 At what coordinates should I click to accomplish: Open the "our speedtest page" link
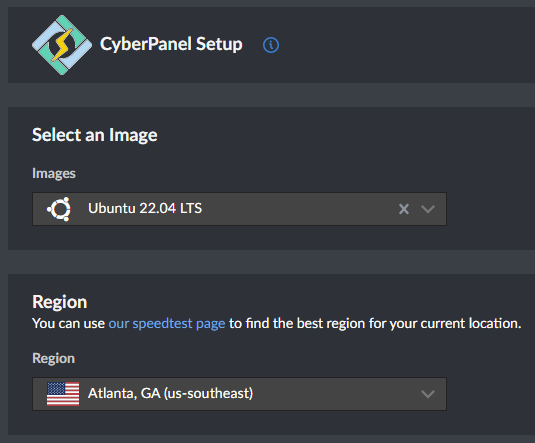point(167,324)
